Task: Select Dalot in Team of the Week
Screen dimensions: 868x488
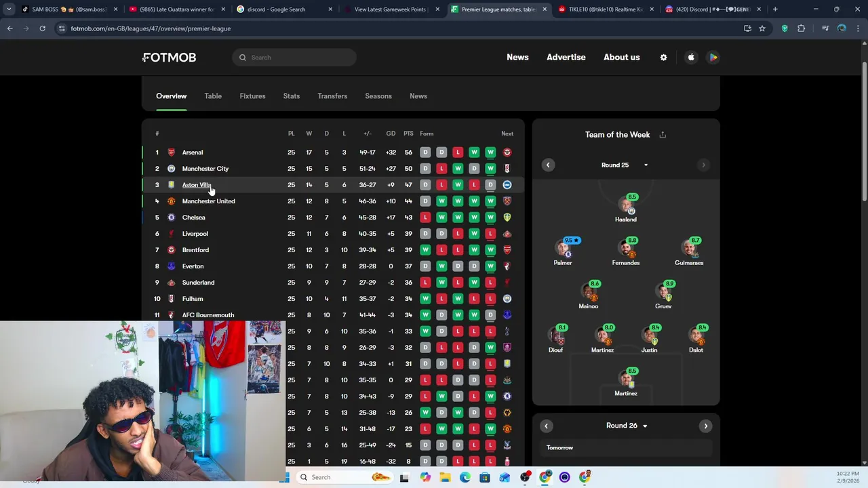Action: (x=696, y=340)
